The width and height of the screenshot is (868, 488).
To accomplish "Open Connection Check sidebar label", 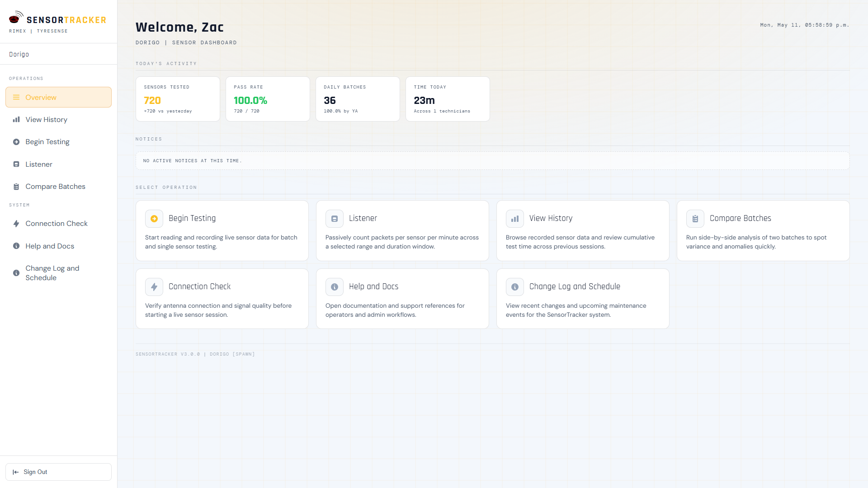I will coord(57,224).
